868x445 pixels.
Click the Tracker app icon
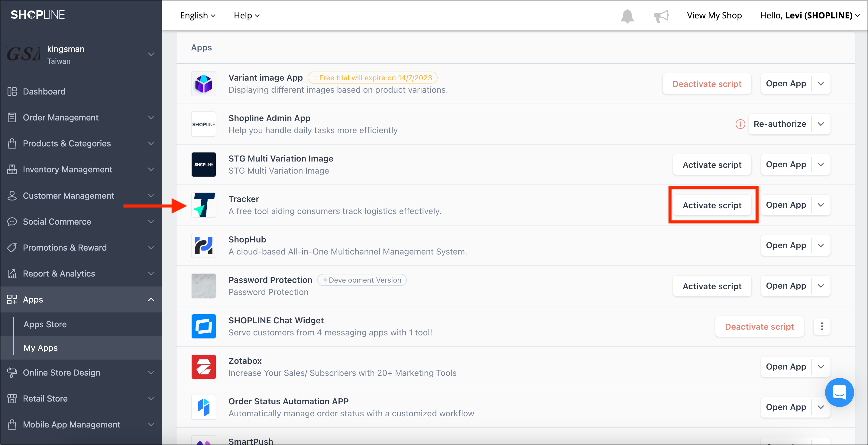[203, 205]
